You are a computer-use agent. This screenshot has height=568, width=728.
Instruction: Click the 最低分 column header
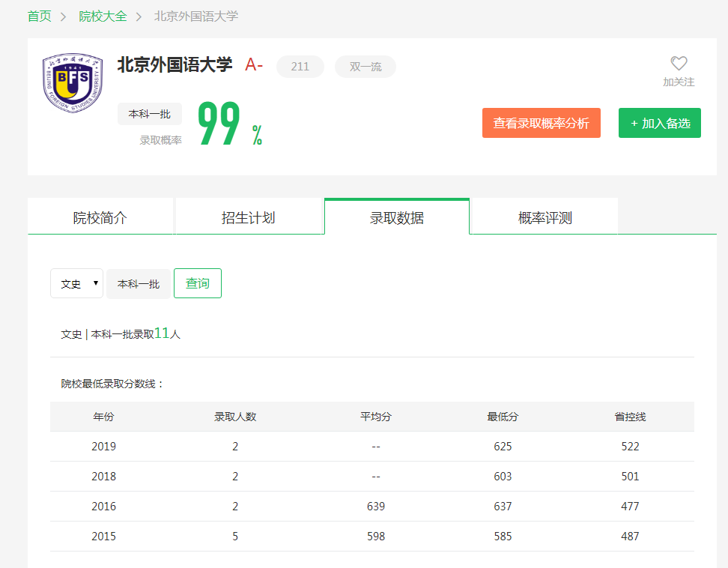pyautogui.click(x=503, y=417)
